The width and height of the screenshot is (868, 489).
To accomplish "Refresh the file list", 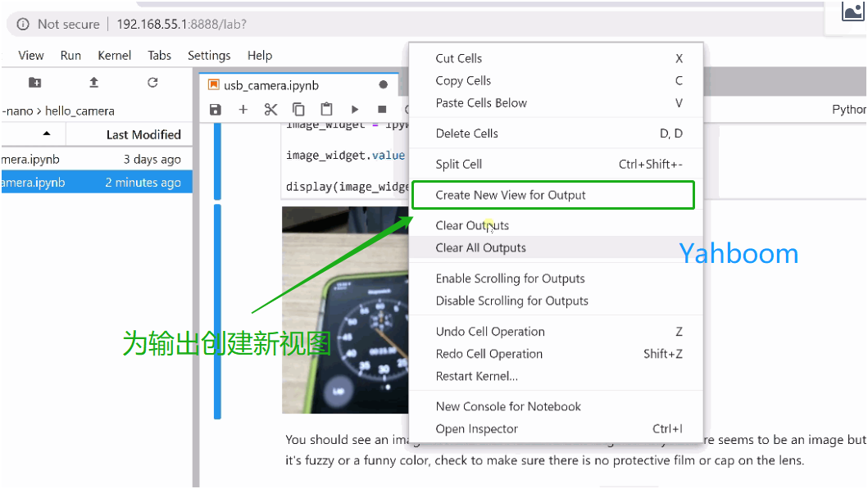I will pyautogui.click(x=152, y=83).
